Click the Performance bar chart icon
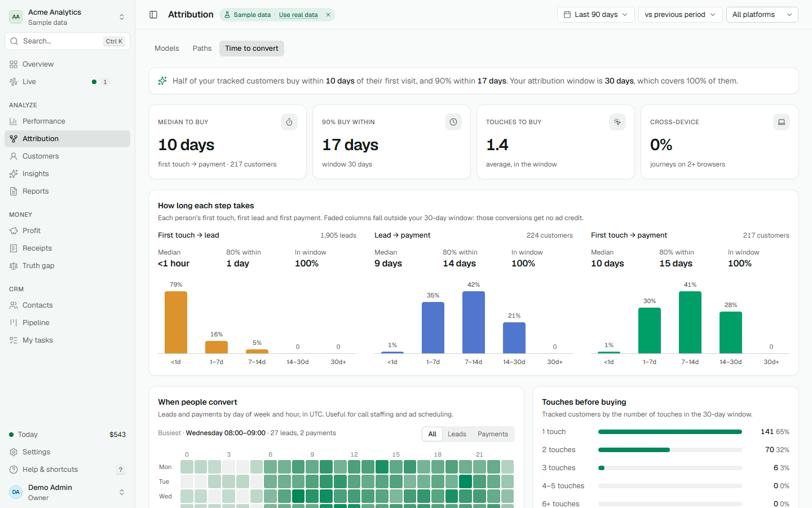 [x=14, y=121]
